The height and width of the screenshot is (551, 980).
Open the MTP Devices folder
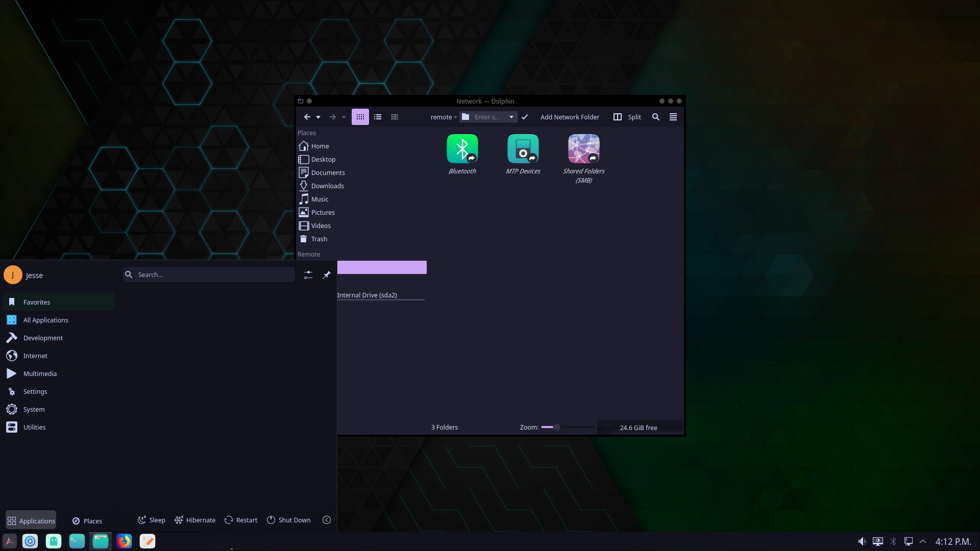coord(523,154)
